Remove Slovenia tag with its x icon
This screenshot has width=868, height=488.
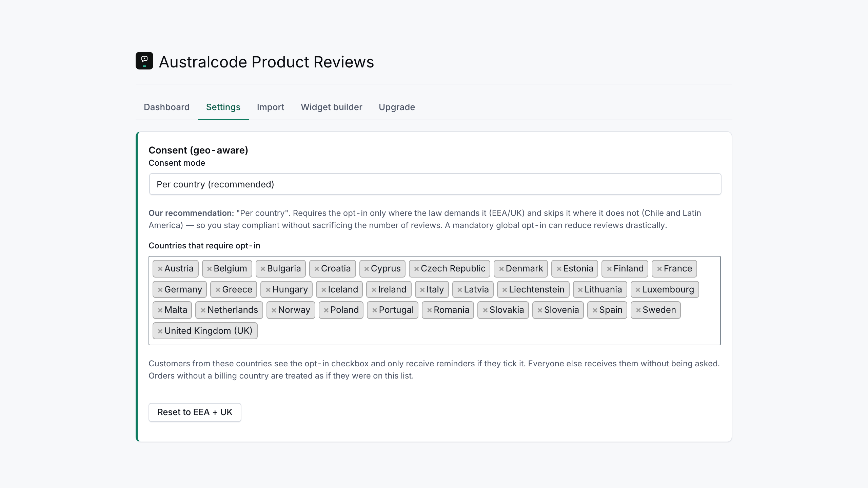pyautogui.click(x=540, y=310)
